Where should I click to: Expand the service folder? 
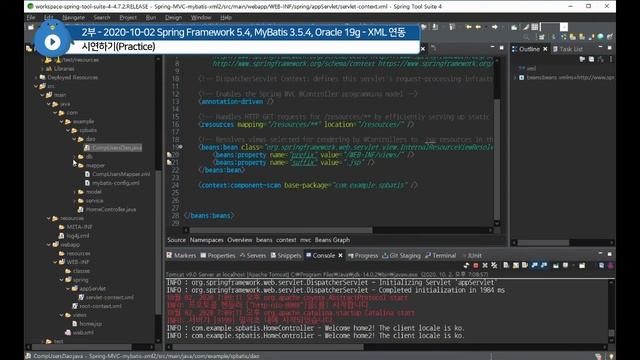pos(75,201)
